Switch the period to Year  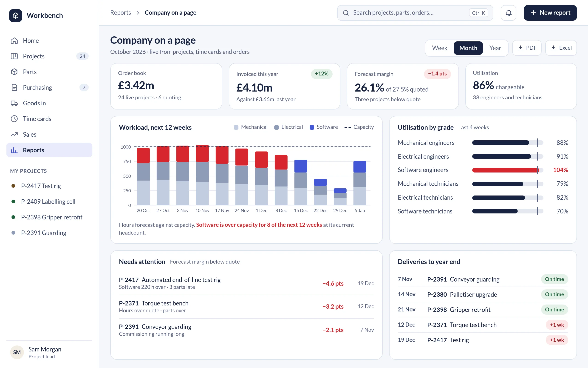tap(495, 48)
